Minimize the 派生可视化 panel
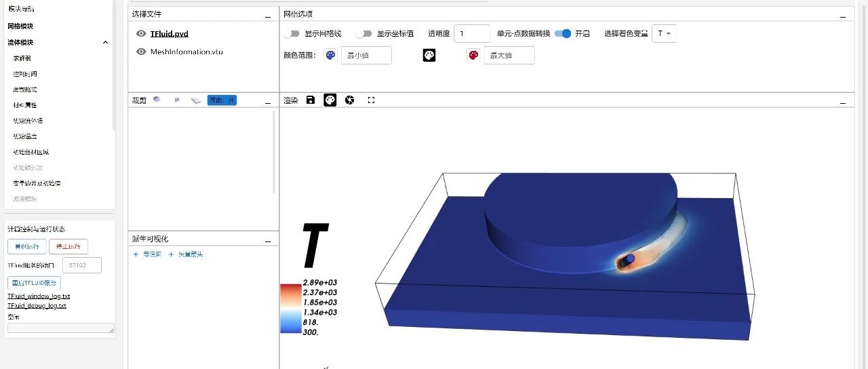Screen dimensions: 868x369 tap(268, 240)
